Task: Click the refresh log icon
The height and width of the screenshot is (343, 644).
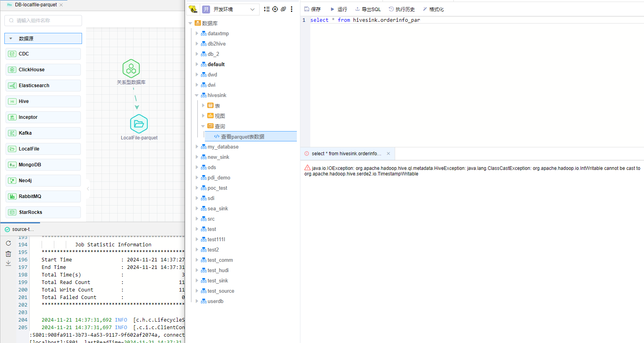Action: click(x=8, y=243)
